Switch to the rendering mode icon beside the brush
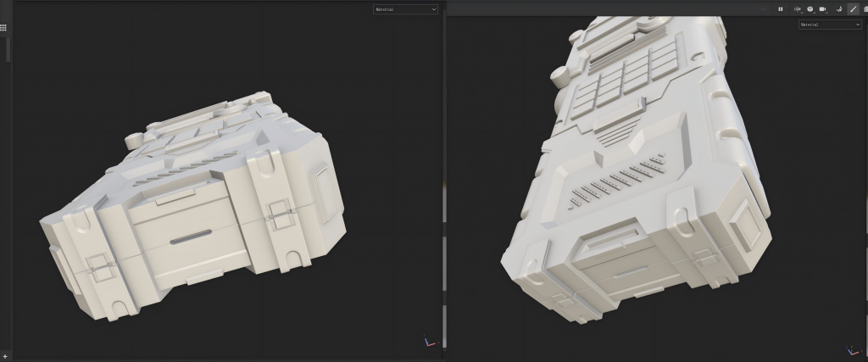Image resolution: width=868 pixels, height=362 pixels. [x=839, y=9]
